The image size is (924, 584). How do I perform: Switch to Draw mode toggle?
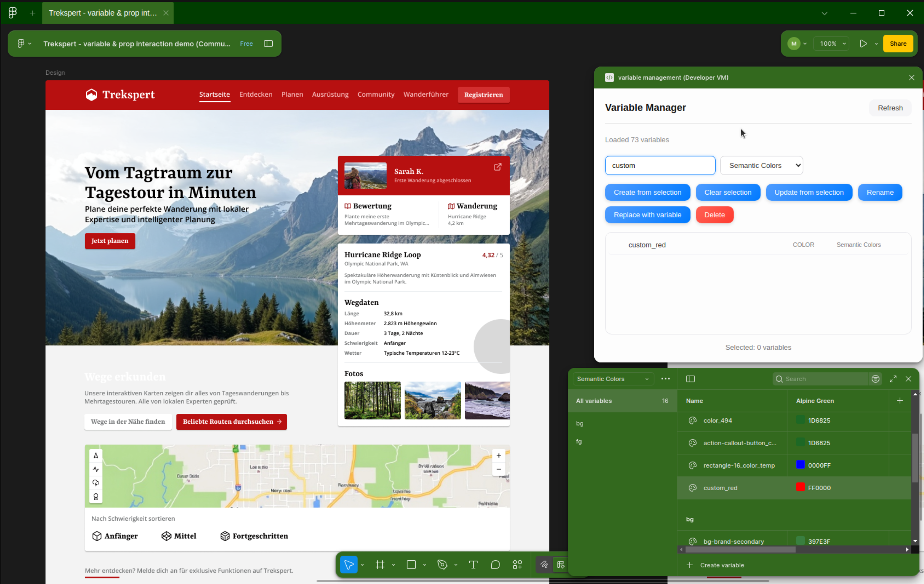pos(544,564)
